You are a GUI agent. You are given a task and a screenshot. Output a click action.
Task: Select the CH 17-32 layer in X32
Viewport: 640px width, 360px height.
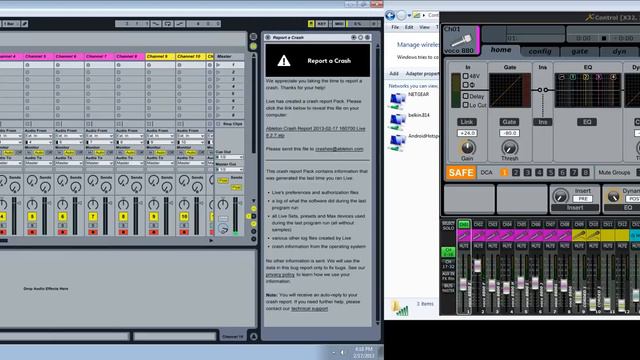(x=448, y=264)
